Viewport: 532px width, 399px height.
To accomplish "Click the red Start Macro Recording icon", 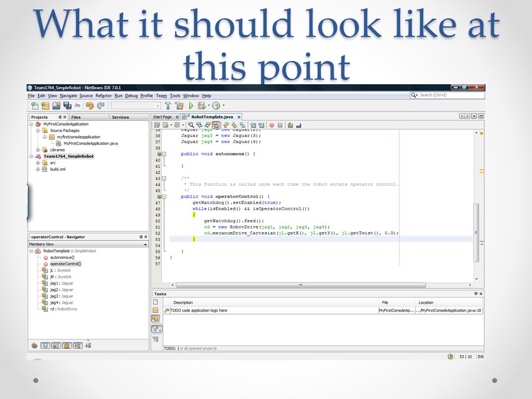I will pyautogui.click(x=272, y=125).
